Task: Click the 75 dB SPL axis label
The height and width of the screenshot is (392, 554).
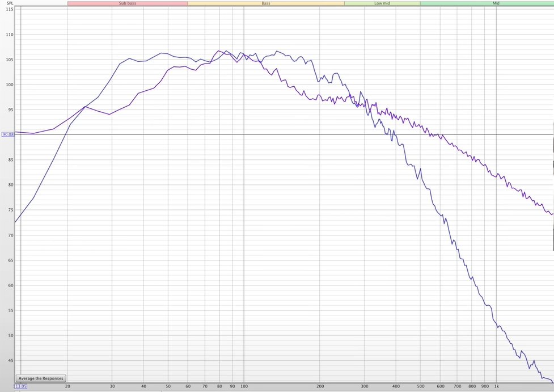Action: [x=10, y=210]
